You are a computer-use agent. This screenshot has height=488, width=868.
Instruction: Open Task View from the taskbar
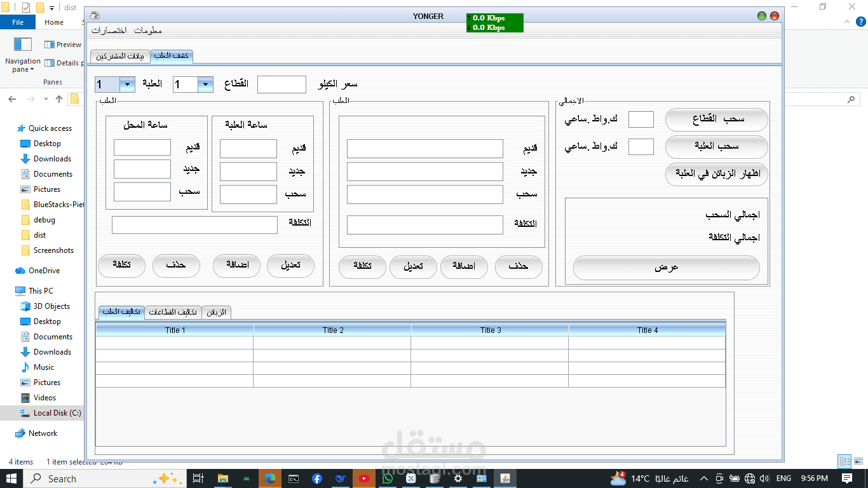(198, 478)
